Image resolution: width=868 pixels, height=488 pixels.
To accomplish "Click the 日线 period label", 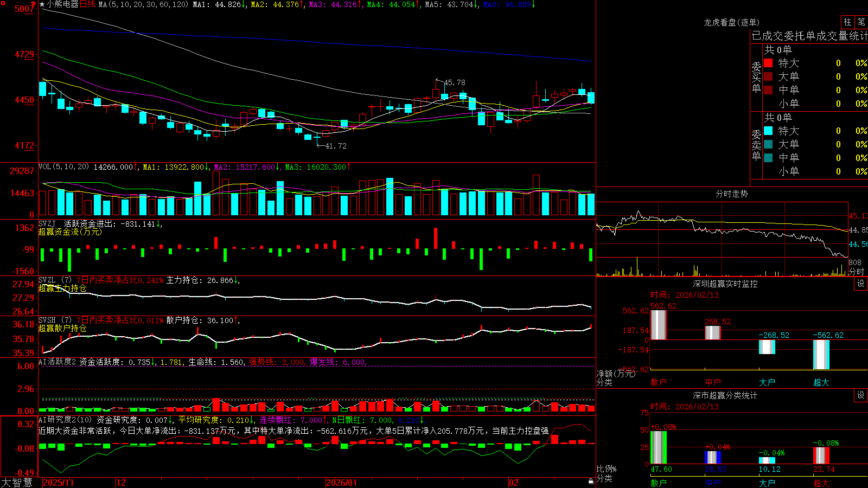I will (x=87, y=4).
